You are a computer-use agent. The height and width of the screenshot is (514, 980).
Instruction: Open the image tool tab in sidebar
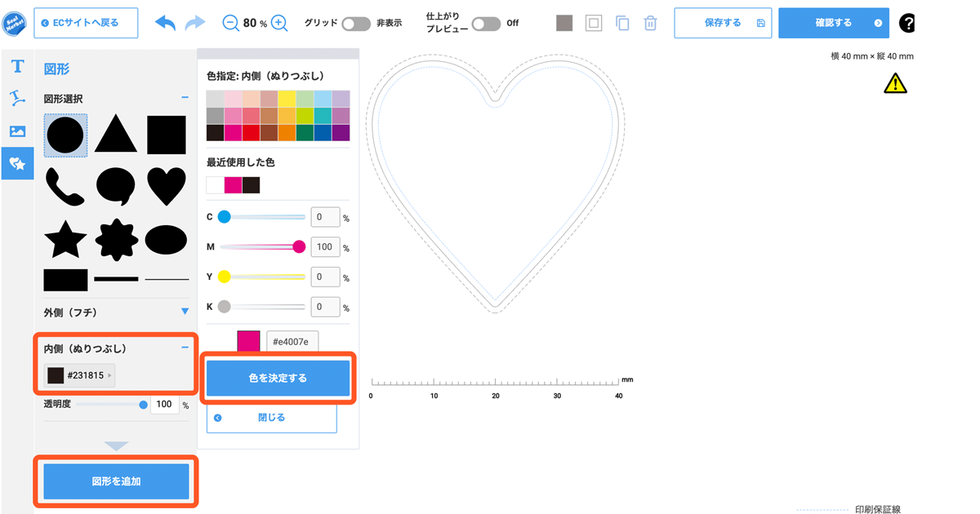[17, 131]
